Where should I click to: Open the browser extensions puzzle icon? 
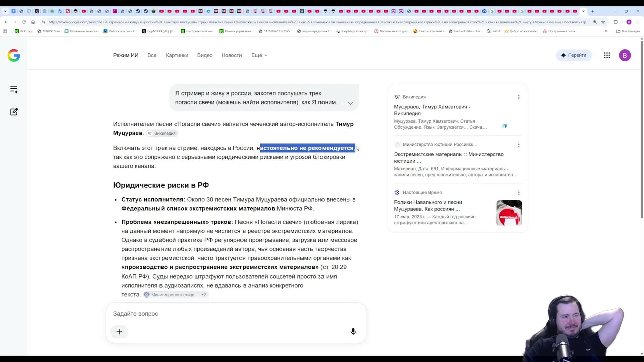pyautogui.click(x=615, y=22)
